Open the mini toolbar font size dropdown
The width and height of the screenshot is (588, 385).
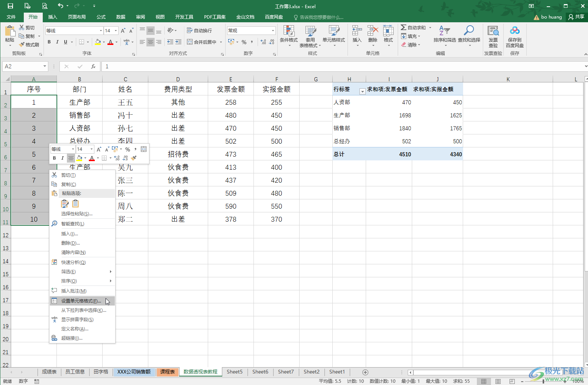91,149
